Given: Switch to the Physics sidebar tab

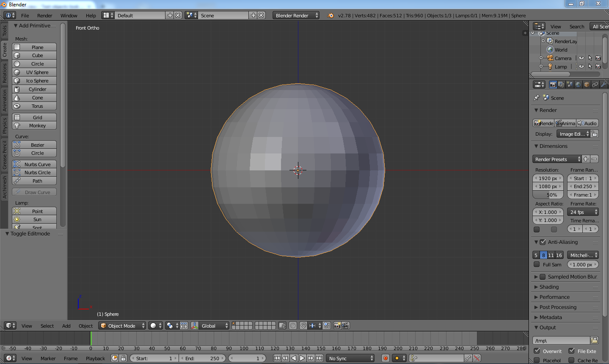Looking at the screenshot, I should point(5,126).
